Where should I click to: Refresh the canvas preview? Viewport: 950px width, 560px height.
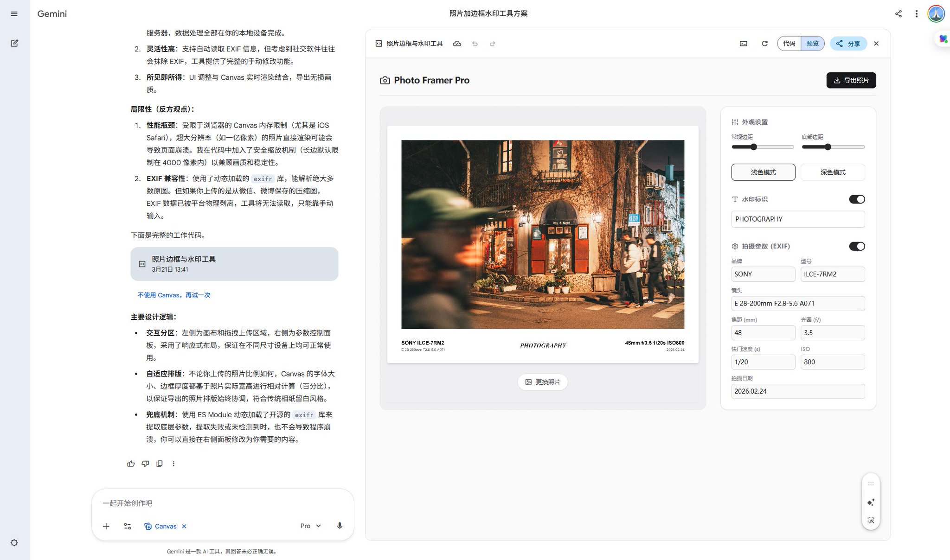[765, 44]
